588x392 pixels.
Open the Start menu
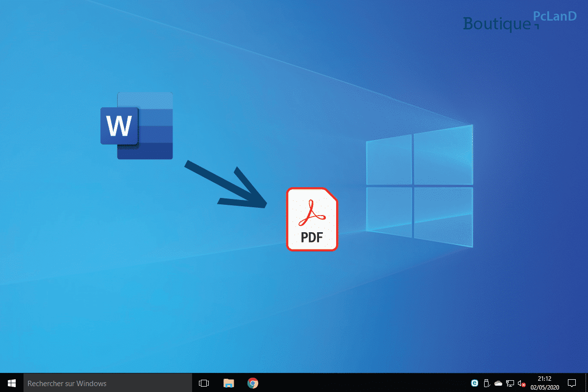click(x=11, y=383)
